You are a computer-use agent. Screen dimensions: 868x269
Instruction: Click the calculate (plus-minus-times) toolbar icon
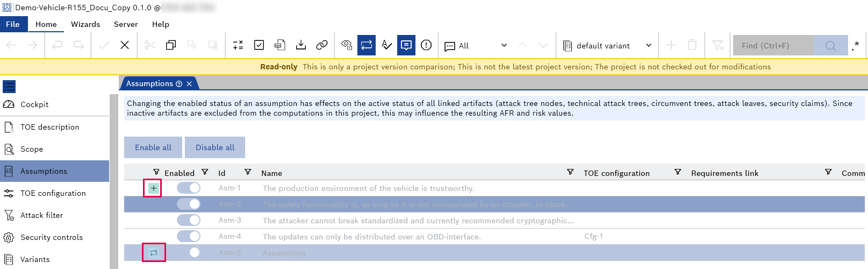click(x=238, y=45)
